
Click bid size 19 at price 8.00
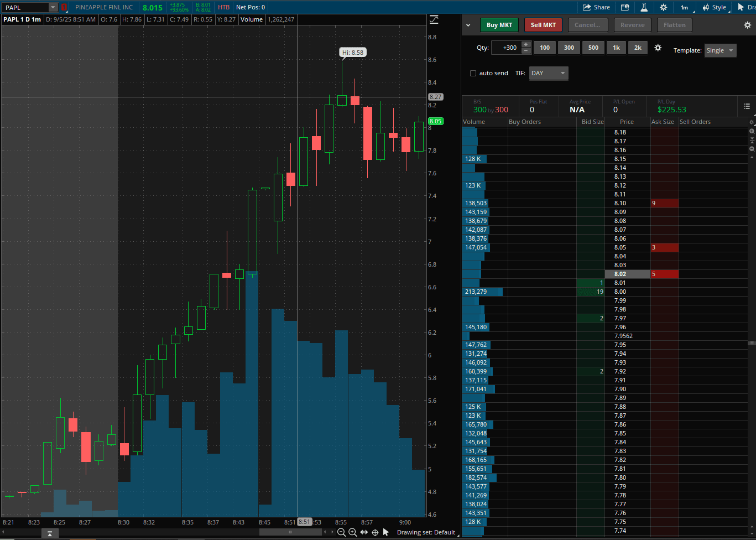[591, 292]
